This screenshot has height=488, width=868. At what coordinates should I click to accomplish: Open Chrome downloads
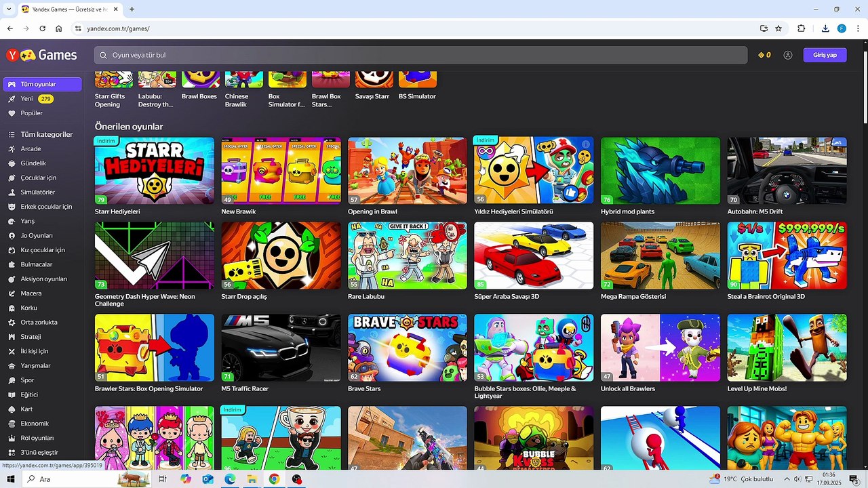(x=825, y=28)
